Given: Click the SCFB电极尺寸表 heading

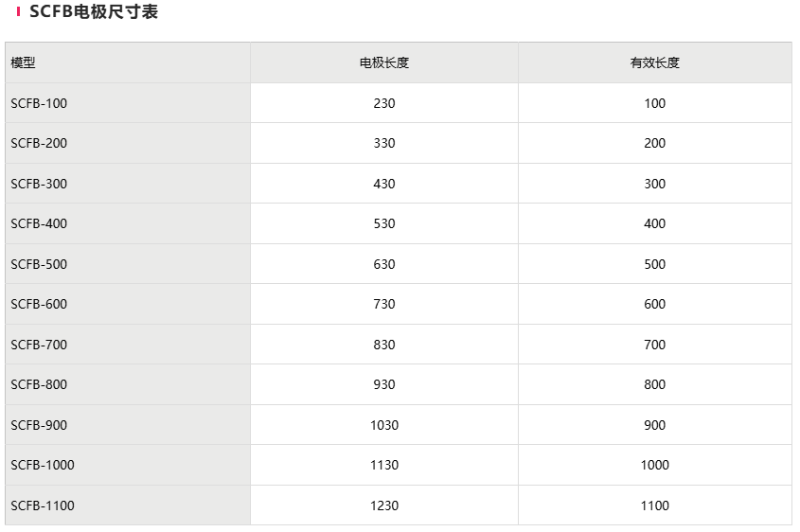Looking at the screenshot, I should click(x=93, y=12).
